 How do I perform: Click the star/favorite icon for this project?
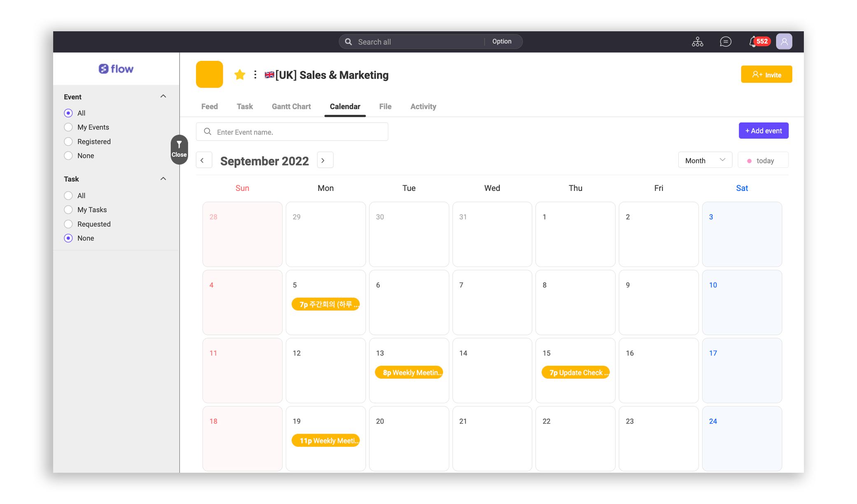pyautogui.click(x=240, y=75)
